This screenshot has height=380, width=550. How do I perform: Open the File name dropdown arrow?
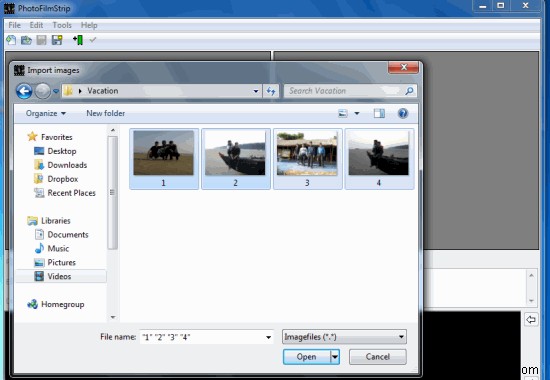[268, 337]
